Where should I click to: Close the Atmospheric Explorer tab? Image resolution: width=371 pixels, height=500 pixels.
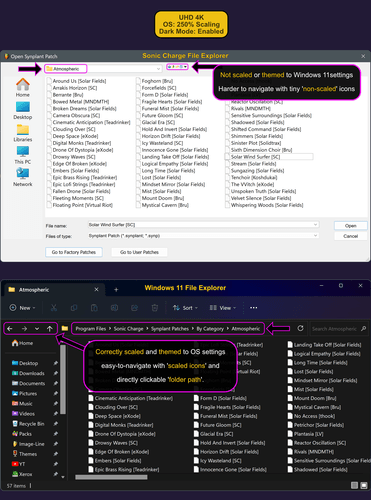point(96,289)
